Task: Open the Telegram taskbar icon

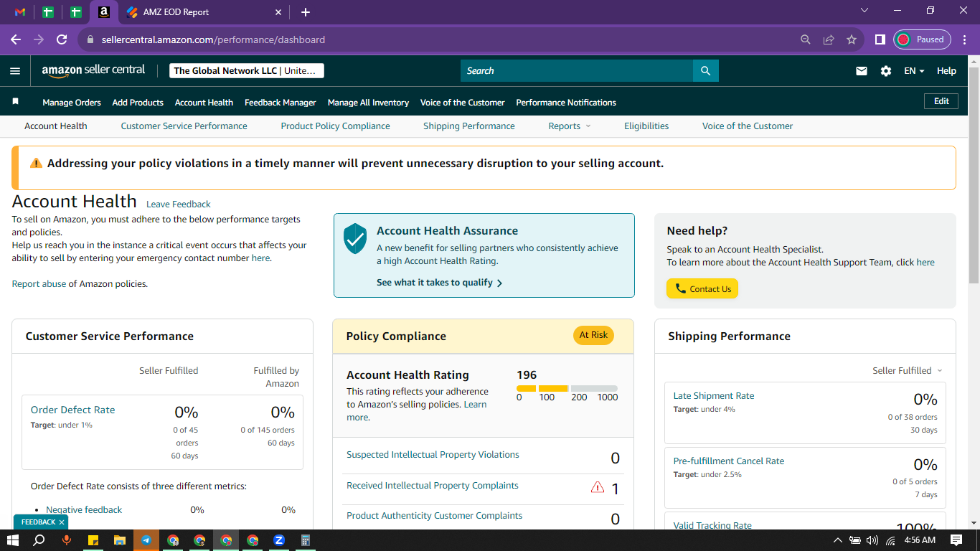Action: point(146,540)
